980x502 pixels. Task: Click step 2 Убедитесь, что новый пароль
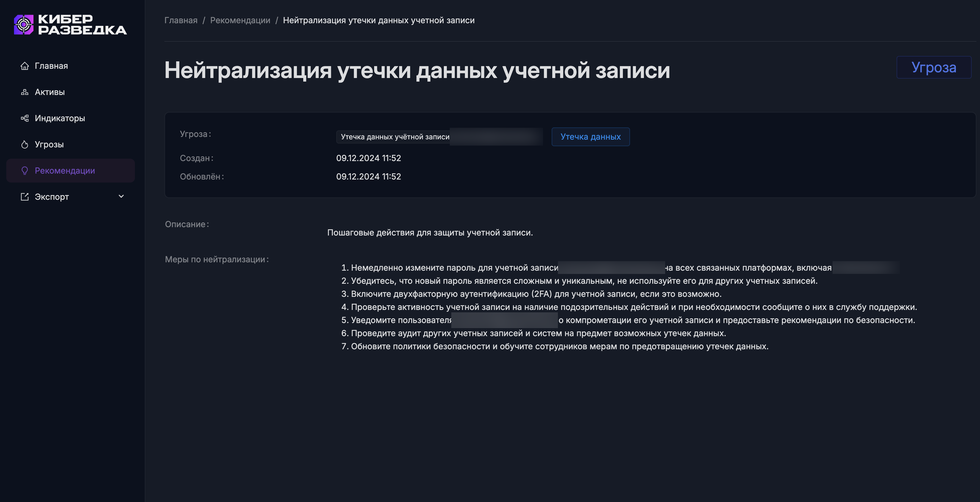[579, 281]
